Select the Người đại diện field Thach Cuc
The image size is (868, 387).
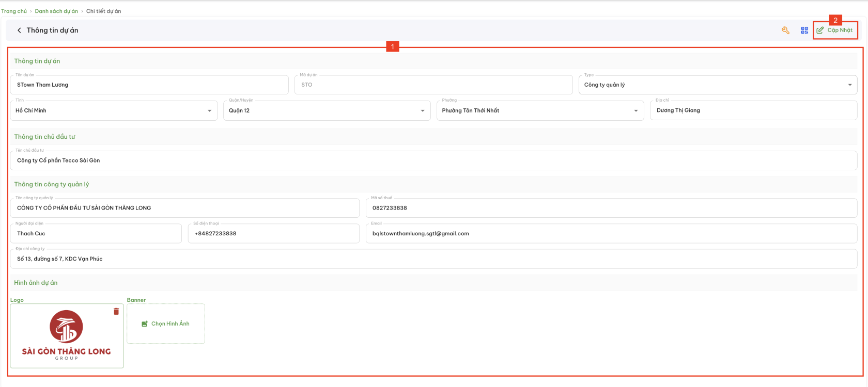(x=96, y=233)
